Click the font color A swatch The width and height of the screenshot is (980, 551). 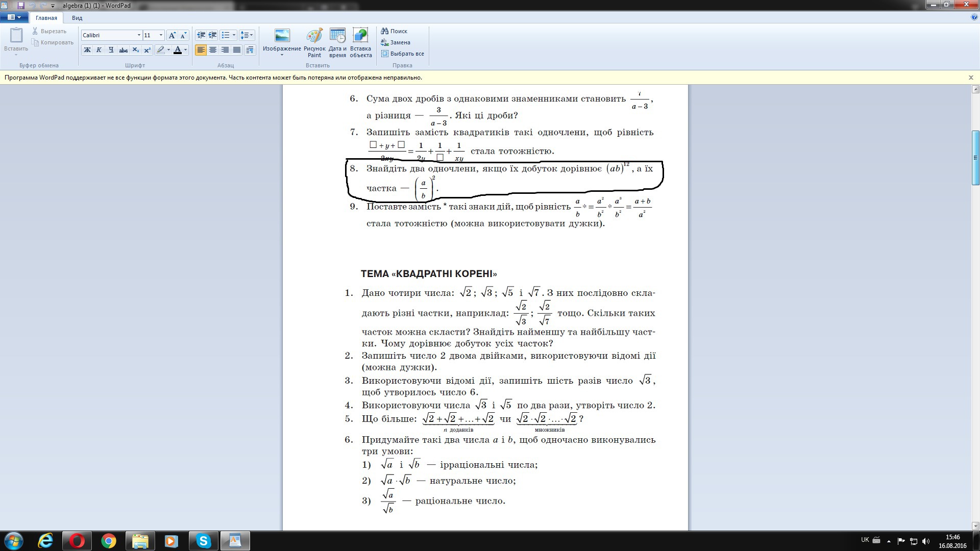177,50
